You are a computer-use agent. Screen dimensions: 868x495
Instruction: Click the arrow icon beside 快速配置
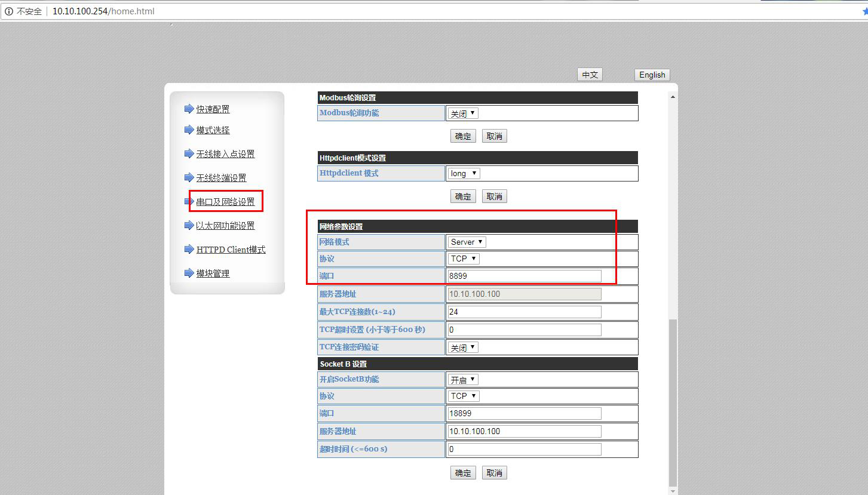(189, 109)
